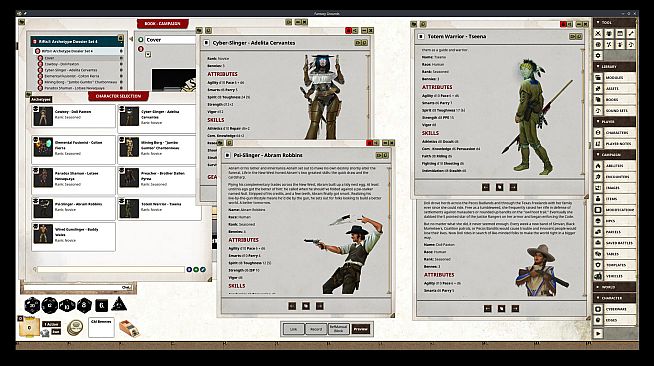
Task: Collapse the Character section header
Action: [x=615, y=298]
